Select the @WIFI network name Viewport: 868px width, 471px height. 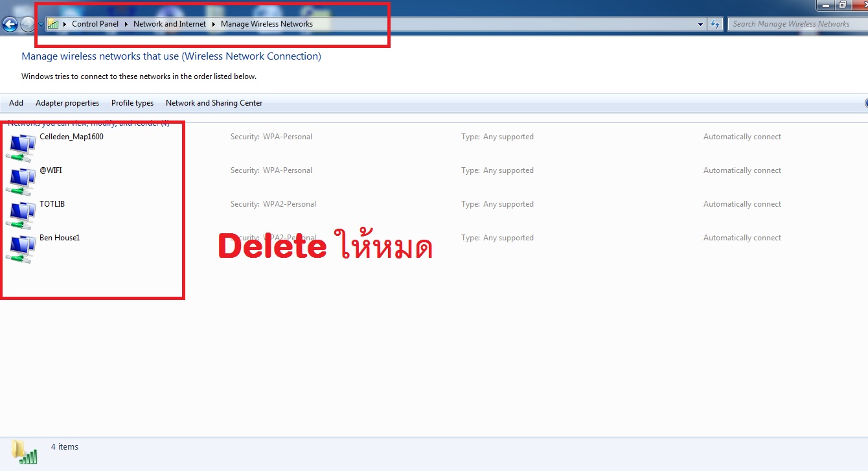[x=51, y=170]
